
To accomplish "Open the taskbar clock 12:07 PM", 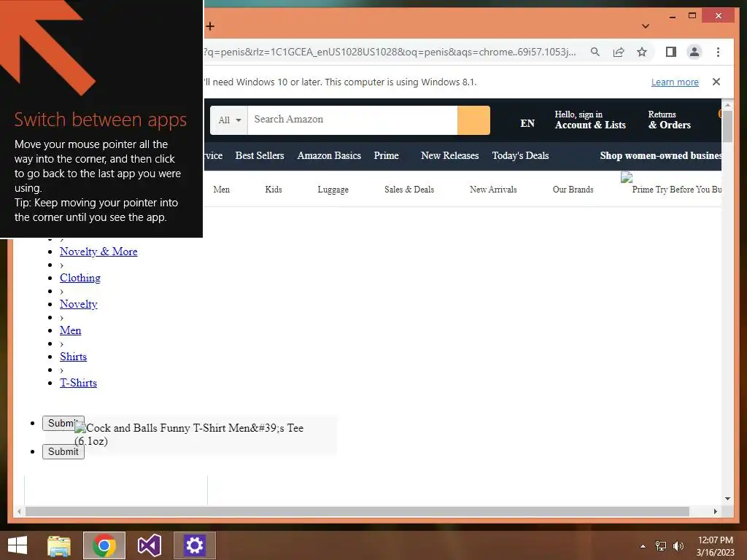I will pos(715,546).
